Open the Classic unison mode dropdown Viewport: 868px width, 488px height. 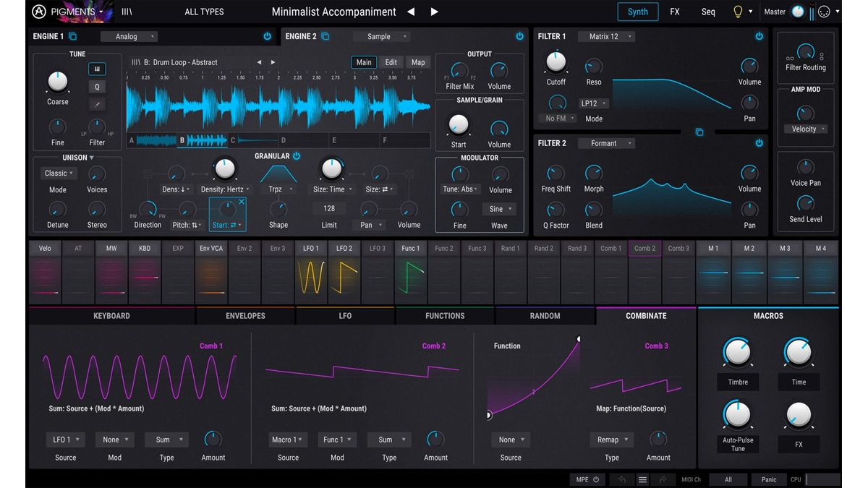(x=59, y=174)
